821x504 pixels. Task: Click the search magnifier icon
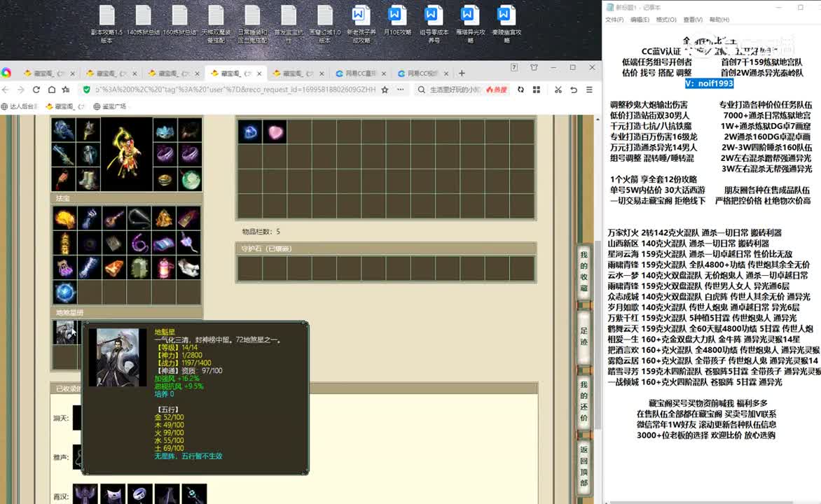[x=421, y=90]
